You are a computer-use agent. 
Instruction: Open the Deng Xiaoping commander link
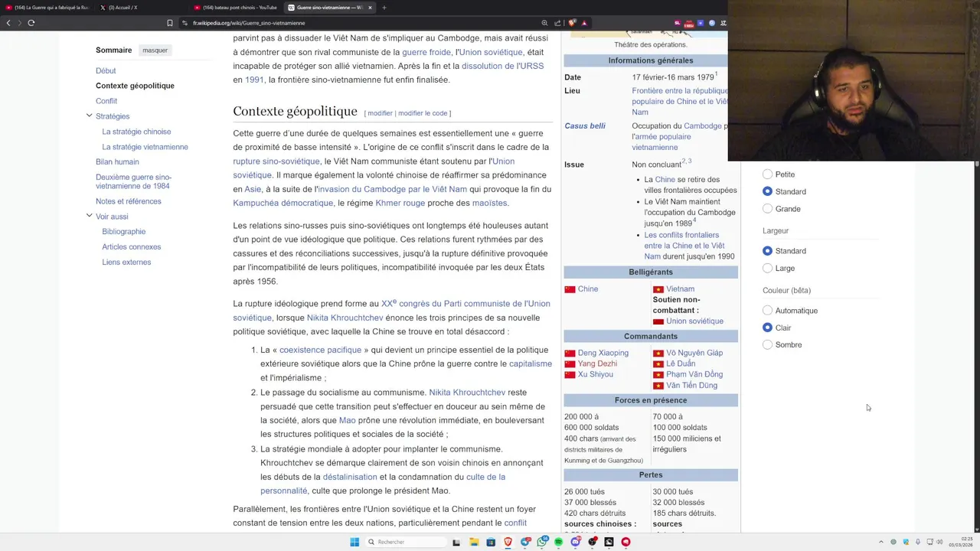pos(603,353)
